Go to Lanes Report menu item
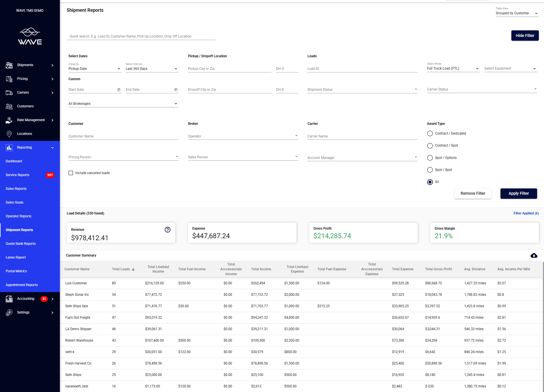 16,257
